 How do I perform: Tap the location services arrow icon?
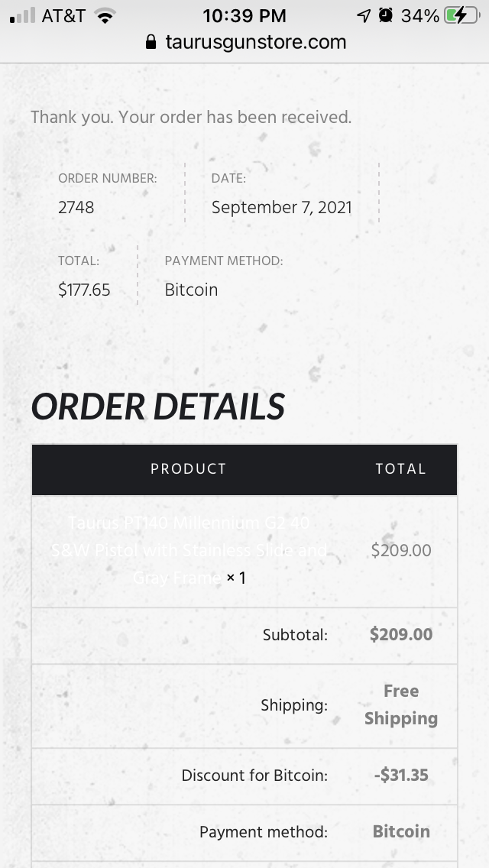tap(363, 15)
